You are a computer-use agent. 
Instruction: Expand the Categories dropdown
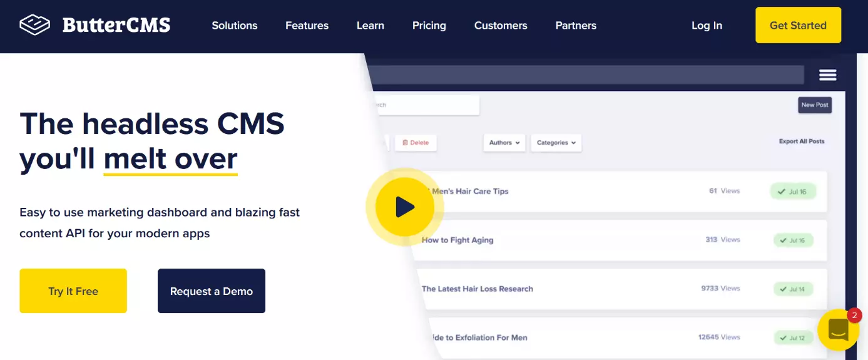tap(556, 143)
